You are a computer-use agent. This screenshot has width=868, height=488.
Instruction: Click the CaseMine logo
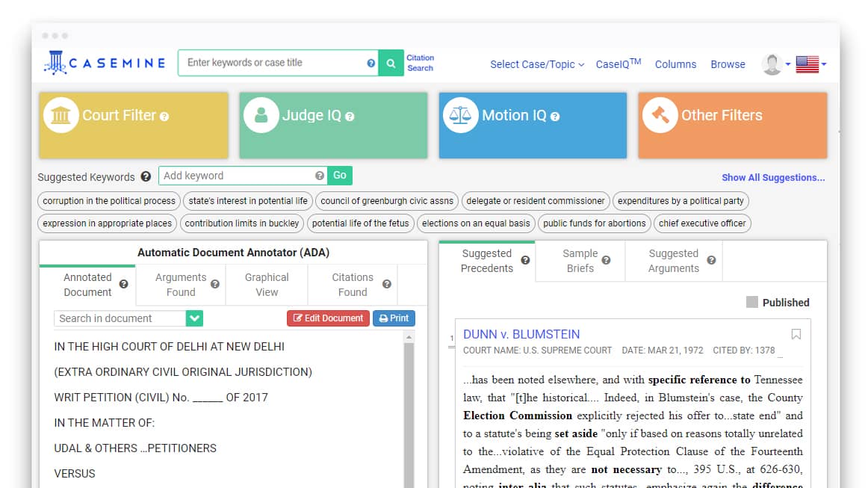tap(105, 63)
